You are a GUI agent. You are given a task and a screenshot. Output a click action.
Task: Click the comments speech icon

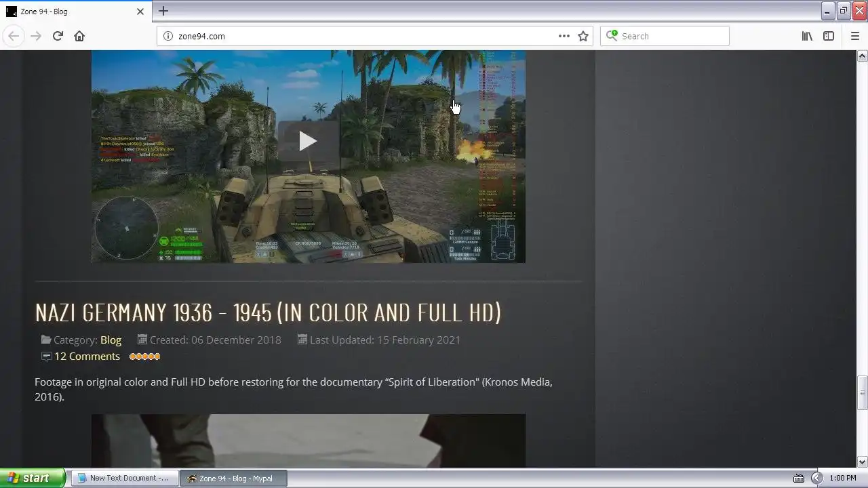pos(46,357)
